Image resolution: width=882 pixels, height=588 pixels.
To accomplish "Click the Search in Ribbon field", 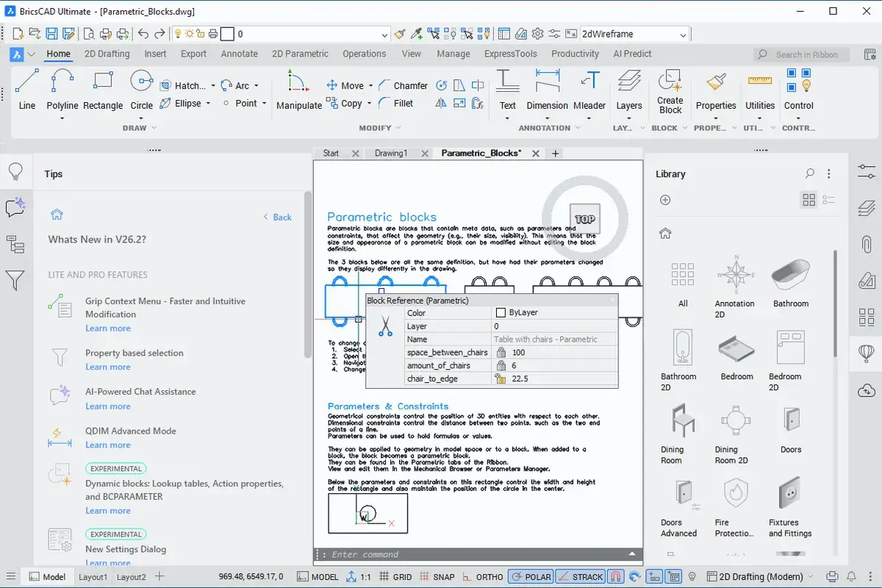I will pyautogui.click(x=801, y=54).
